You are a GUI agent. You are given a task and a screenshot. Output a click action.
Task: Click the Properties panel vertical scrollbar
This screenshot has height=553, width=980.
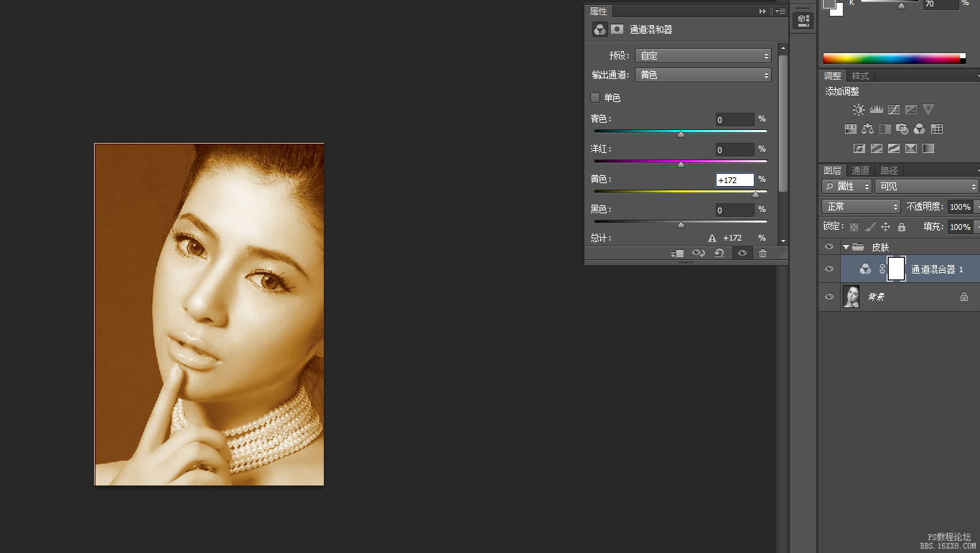point(783,122)
